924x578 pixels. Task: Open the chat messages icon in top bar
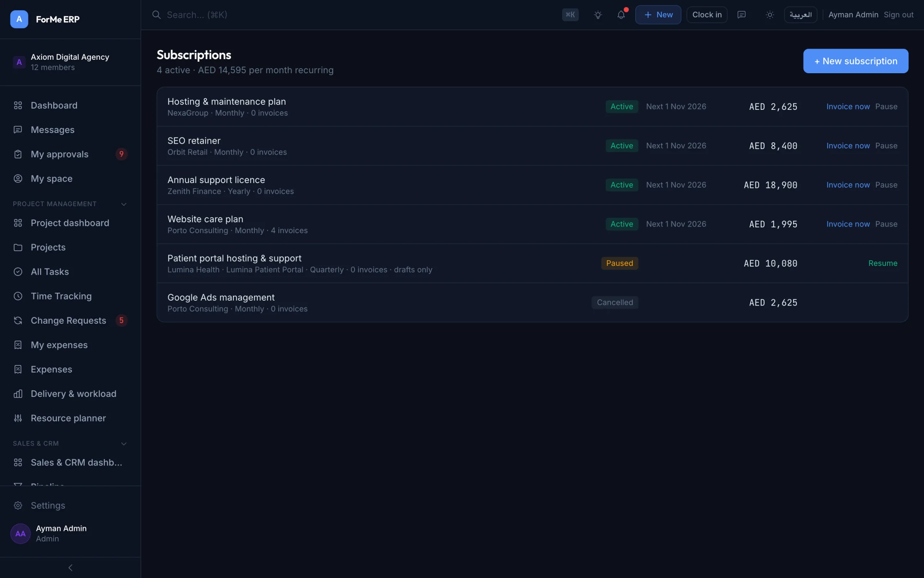[x=742, y=15]
